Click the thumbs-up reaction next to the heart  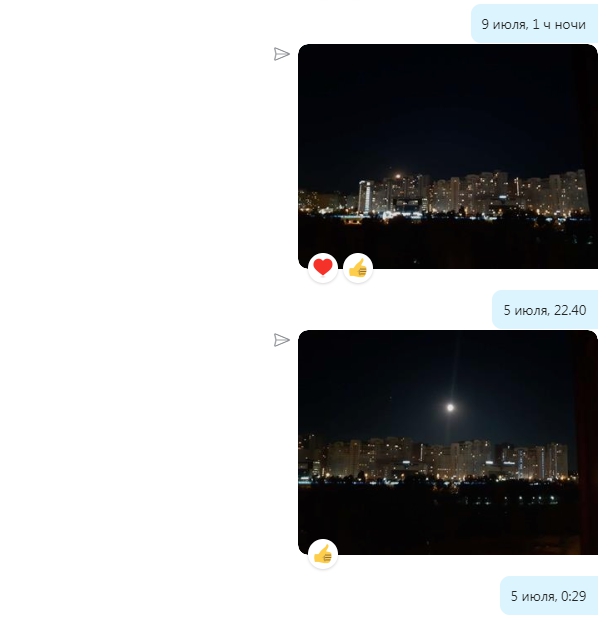pos(358,268)
